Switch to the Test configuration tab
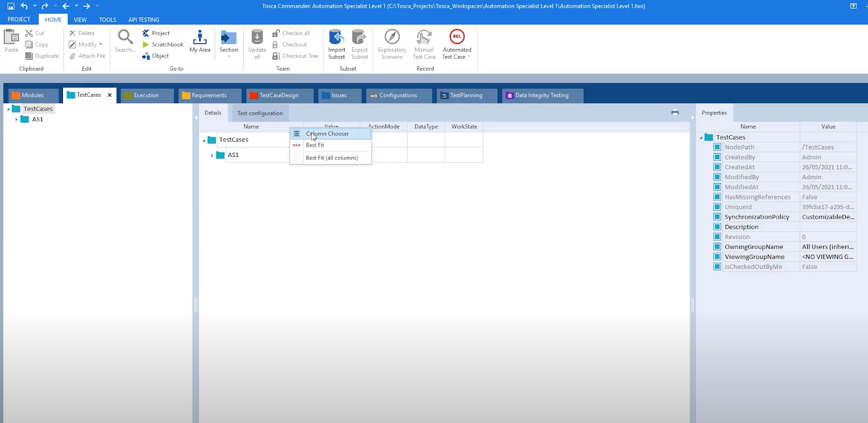Image resolution: width=868 pixels, height=423 pixels. [260, 113]
